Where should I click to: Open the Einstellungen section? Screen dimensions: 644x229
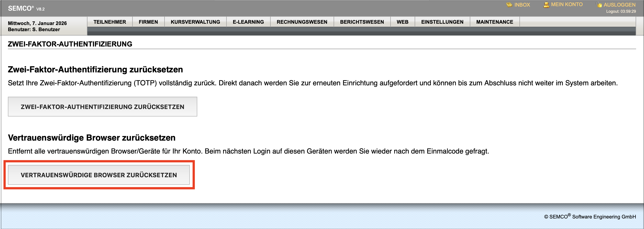(x=443, y=22)
